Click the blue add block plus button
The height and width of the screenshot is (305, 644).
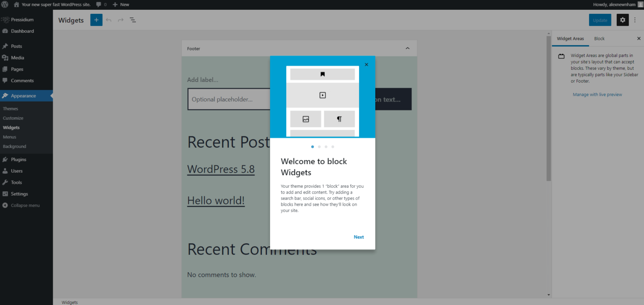tap(96, 20)
